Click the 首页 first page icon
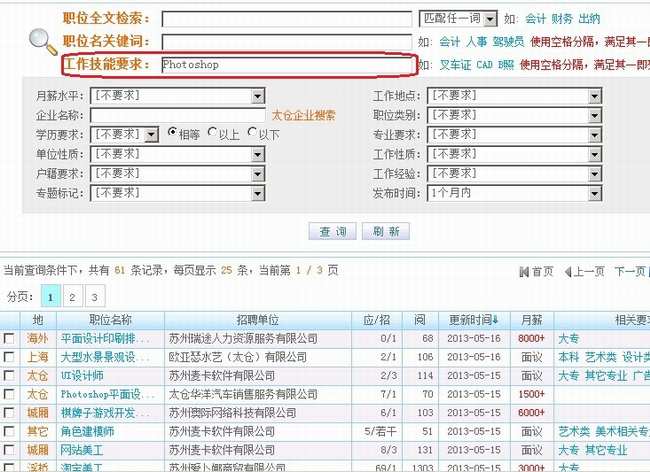 click(536, 271)
